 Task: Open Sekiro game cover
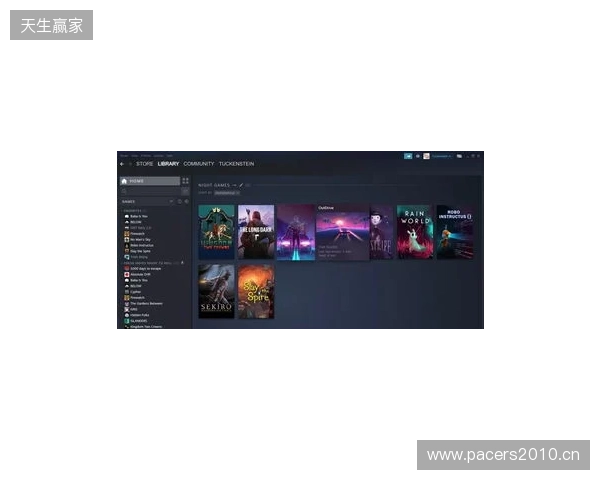point(216,291)
